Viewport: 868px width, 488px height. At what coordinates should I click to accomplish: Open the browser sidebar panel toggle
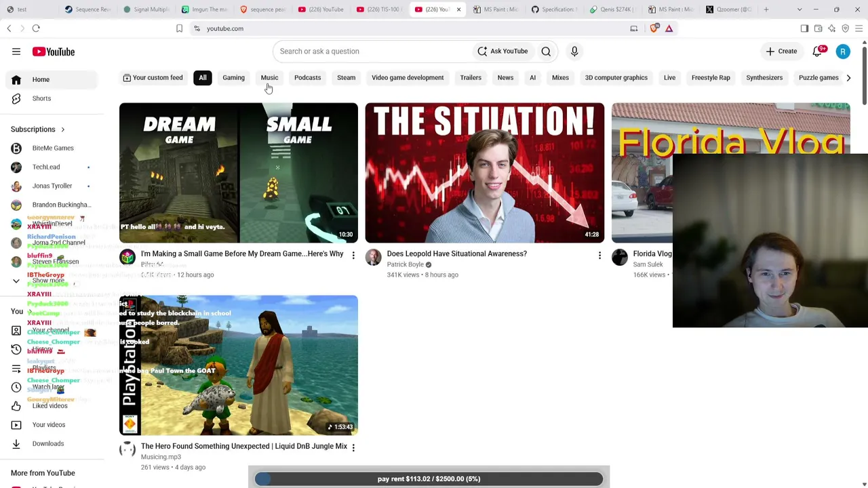click(x=804, y=28)
